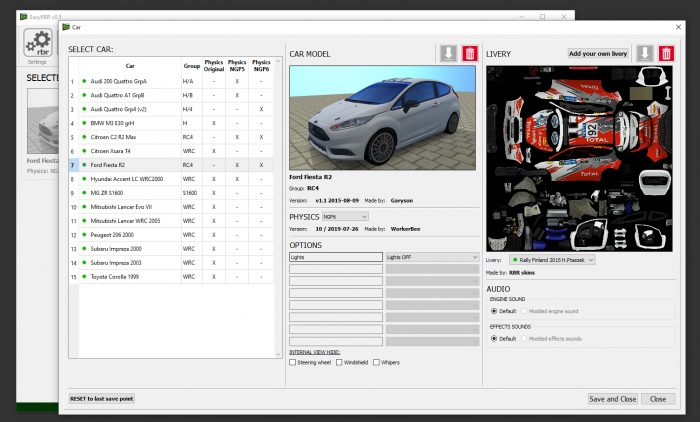Click the Ford Fiesta car model preview image
The height and width of the screenshot is (422, 700).
(383, 118)
